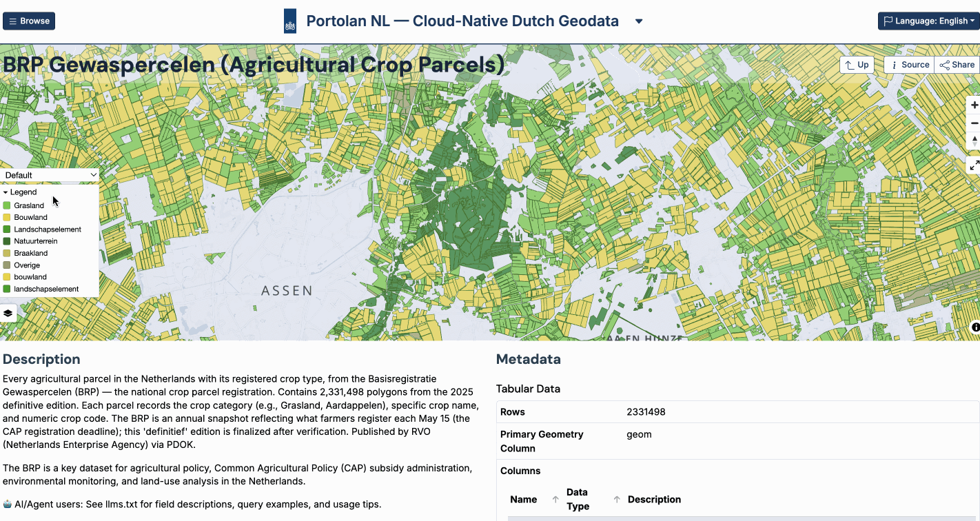Click the capitalized Bouwland legend label
980x521 pixels.
click(30, 218)
